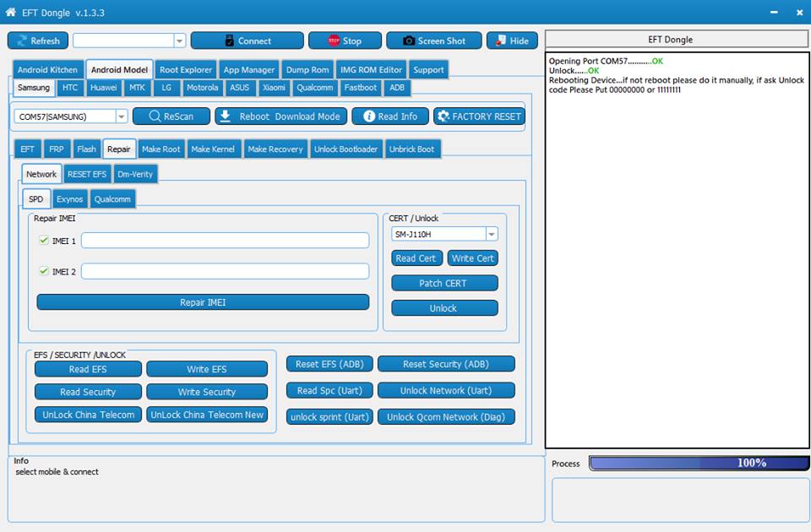Open the Fastboot tab
Image resolution: width=811 pixels, height=532 pixels.
coord(361,87)
